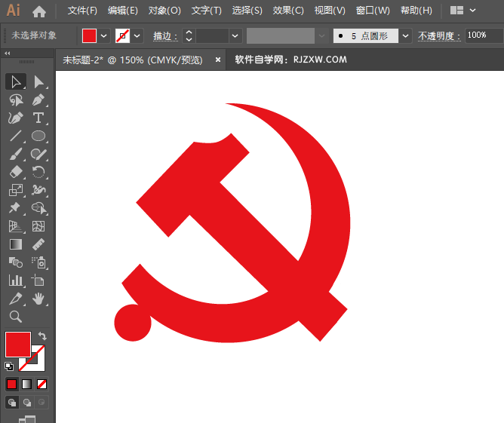Activate the Gradient tool

point(16,244)
